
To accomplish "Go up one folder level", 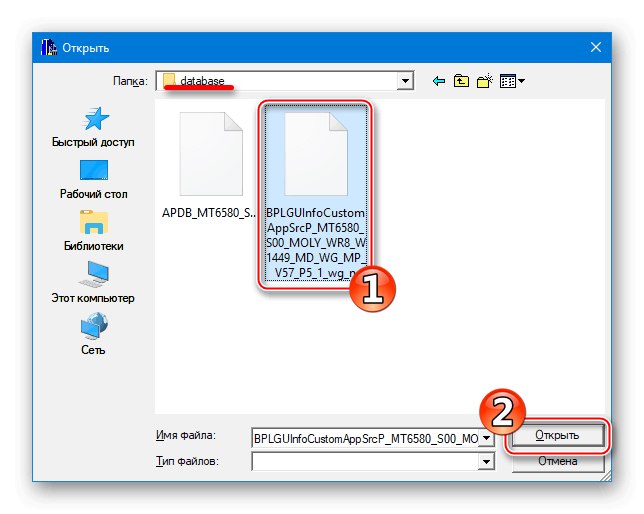I will [x=461, y=81].
